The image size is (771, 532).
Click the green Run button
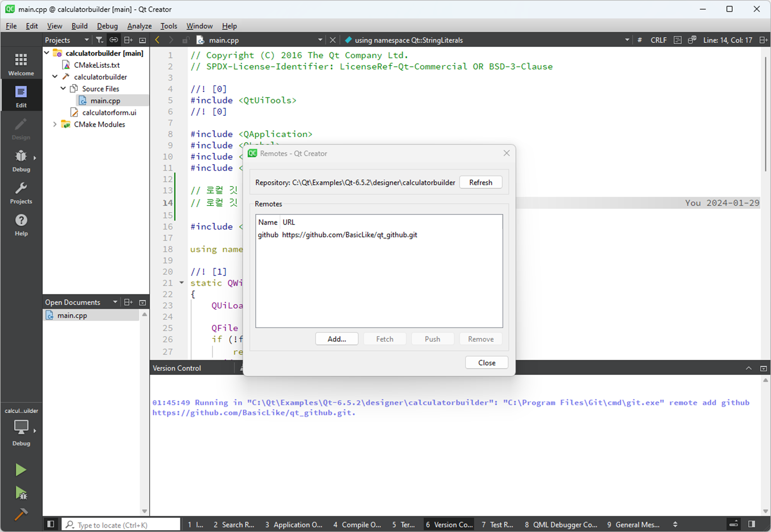(20, 470)
